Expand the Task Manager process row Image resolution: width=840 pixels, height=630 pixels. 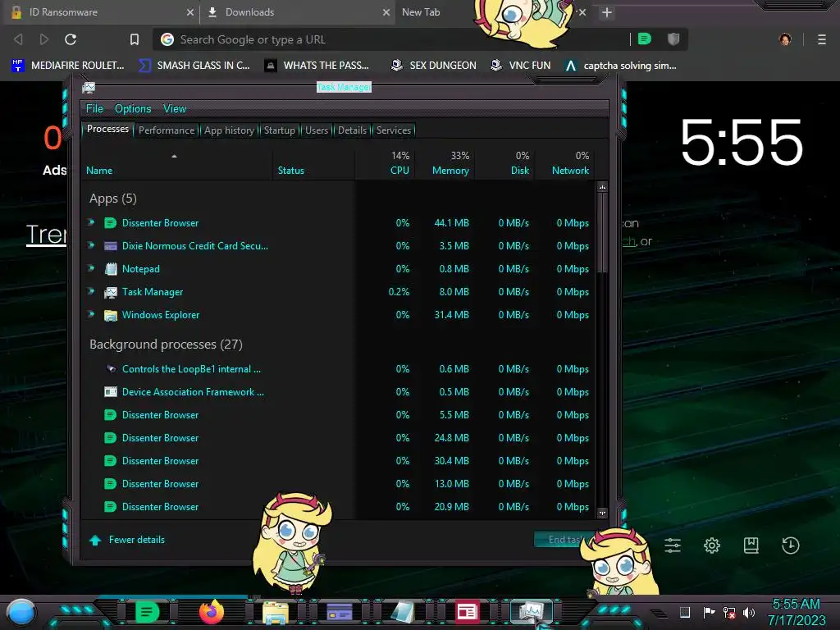[x=91, y=291]
